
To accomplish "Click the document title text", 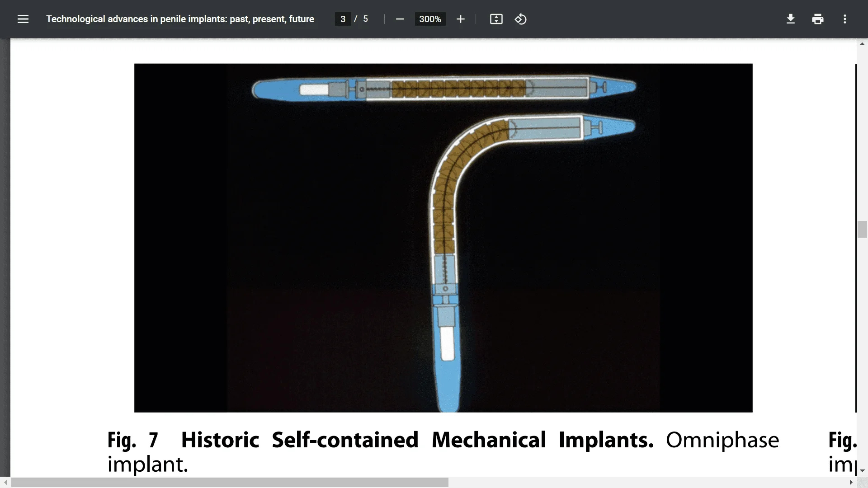I will 180,19.
